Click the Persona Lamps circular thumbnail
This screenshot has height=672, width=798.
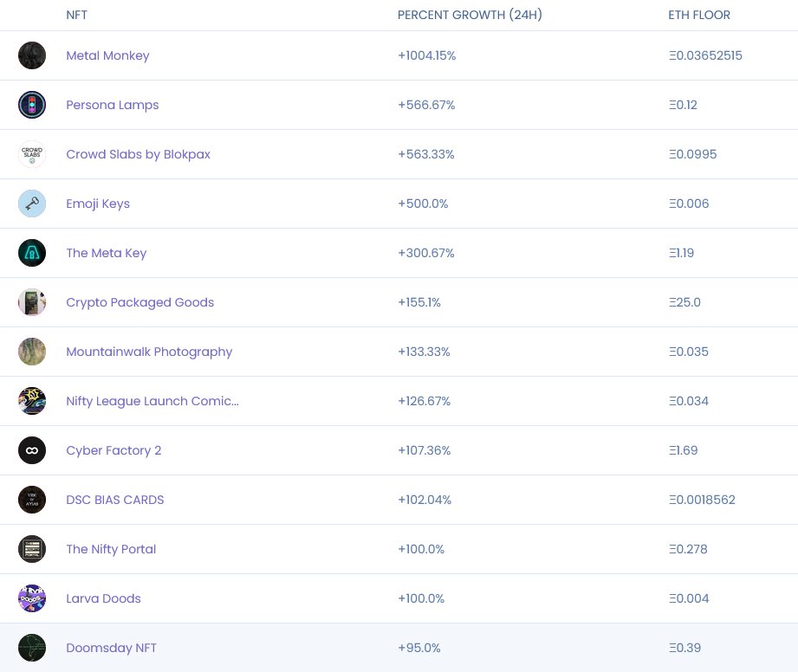coord(32,104)
